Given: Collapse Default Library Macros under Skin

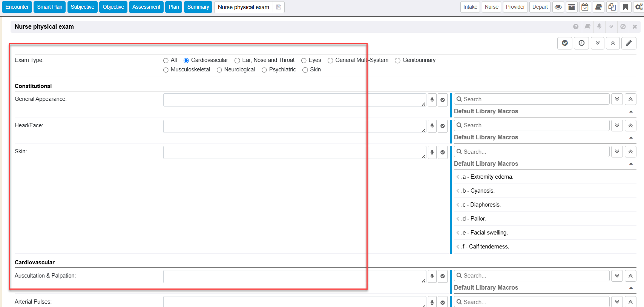Looking at the screenshot, I should (x=631, y=164).
